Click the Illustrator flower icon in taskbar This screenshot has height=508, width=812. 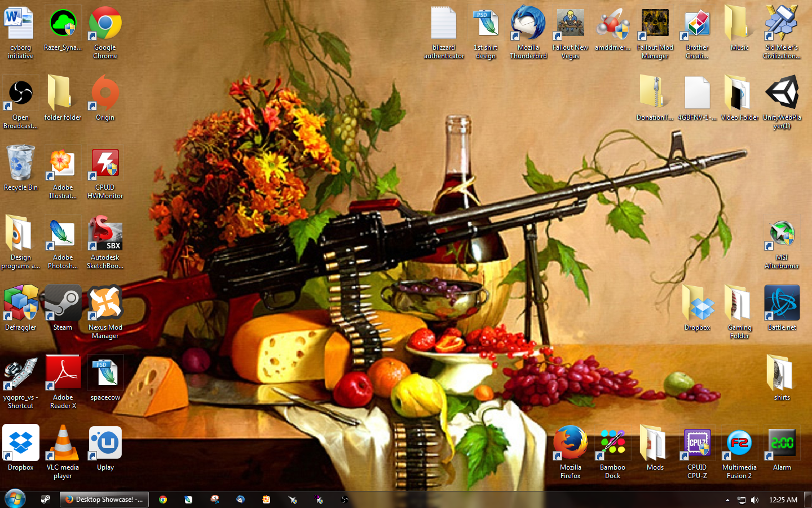coord(266,500)
